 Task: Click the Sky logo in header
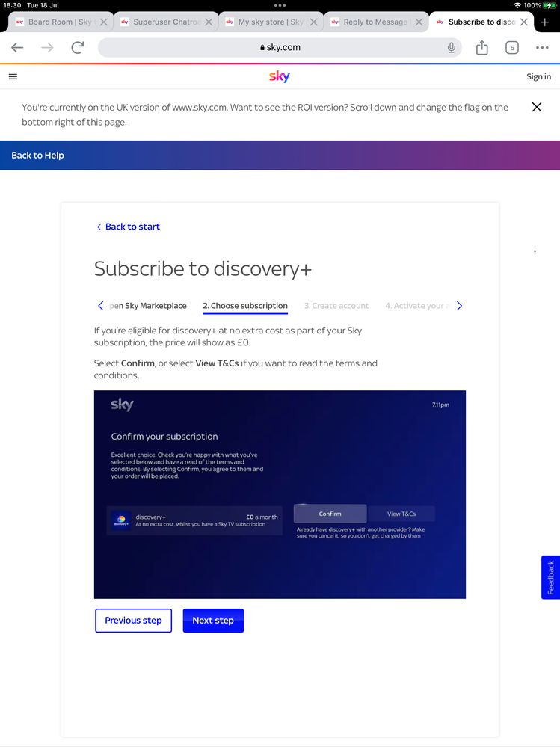coord(280,76)
